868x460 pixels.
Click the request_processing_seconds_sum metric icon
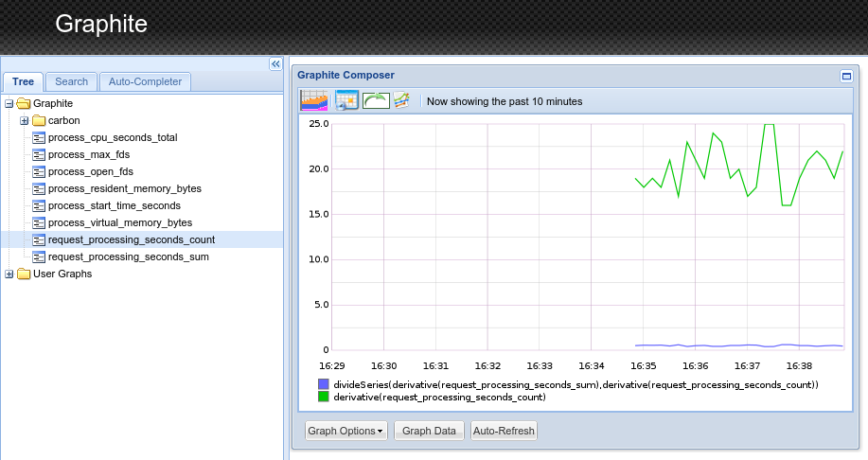39,257
